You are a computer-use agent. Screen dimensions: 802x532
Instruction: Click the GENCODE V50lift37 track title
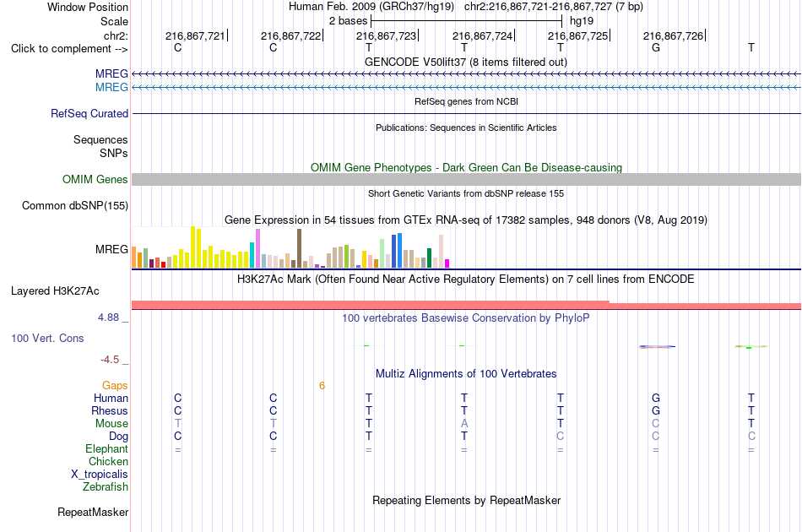[465, 62]
